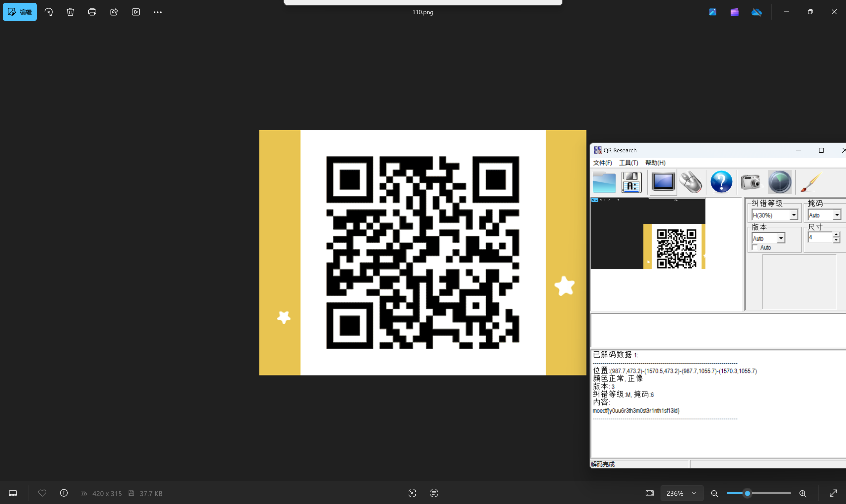Open the 文件(F) menu in QR Research
The height and width of the screenshot is (504, 846).
click(602, 163)
